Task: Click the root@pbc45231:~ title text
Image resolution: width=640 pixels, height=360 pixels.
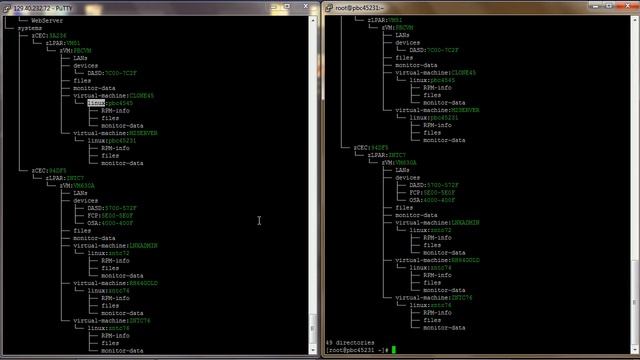Action: [360, 8]
